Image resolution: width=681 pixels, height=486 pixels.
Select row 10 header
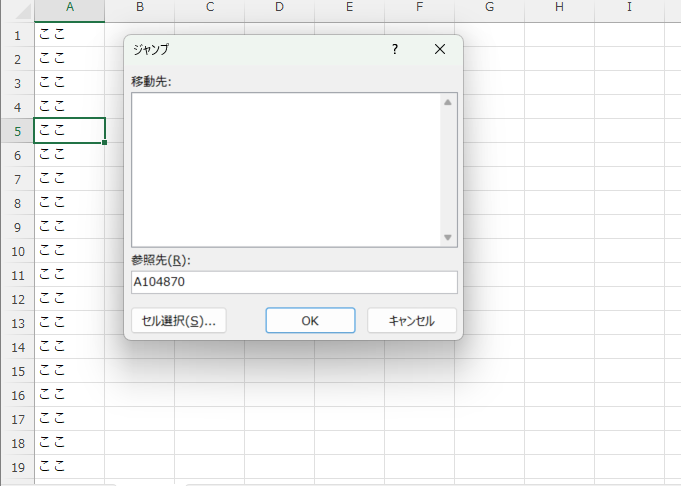pyautogui.click(x=17, y=251)
